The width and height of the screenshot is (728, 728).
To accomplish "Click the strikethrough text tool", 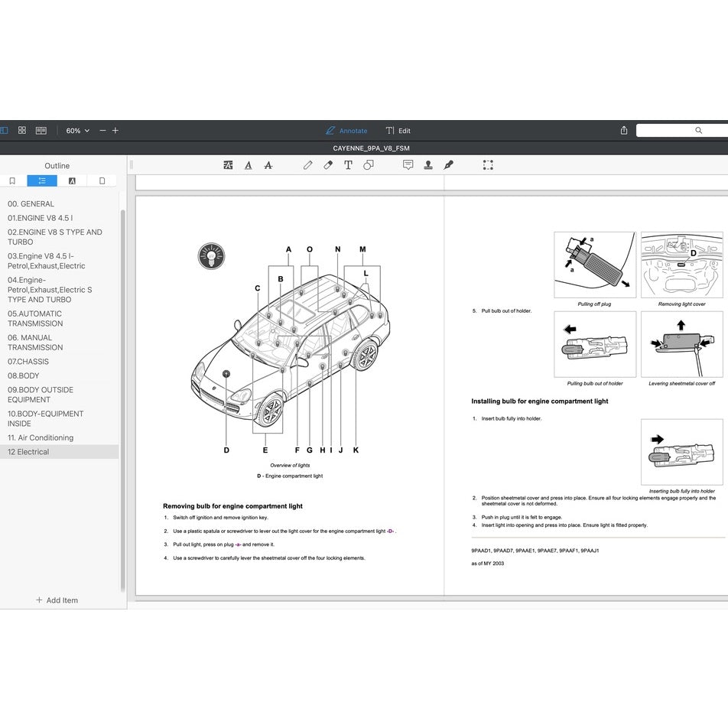I will pyautogui.click(x=268, y=164).
